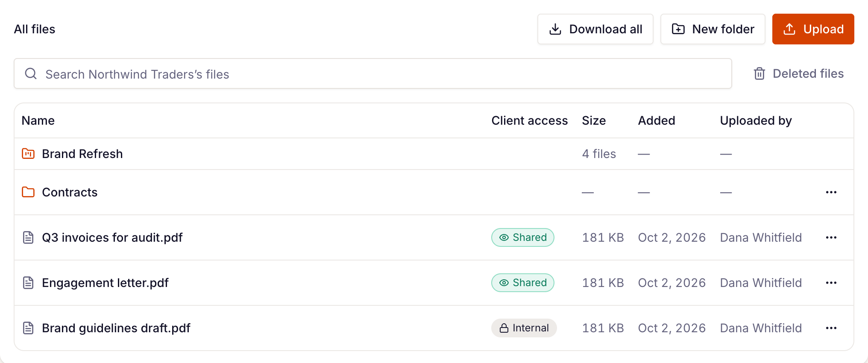Click the Added column header

(x=657, y=120)
